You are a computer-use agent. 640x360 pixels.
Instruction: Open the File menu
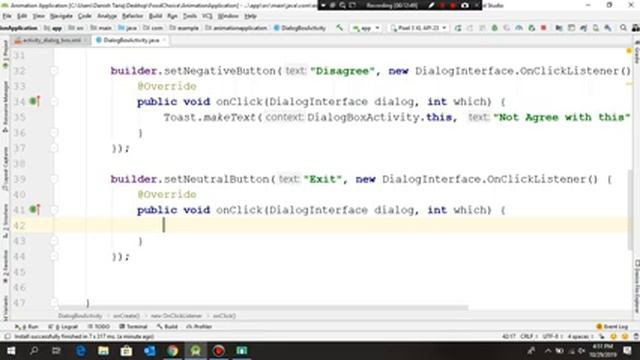tap(7, 16)
